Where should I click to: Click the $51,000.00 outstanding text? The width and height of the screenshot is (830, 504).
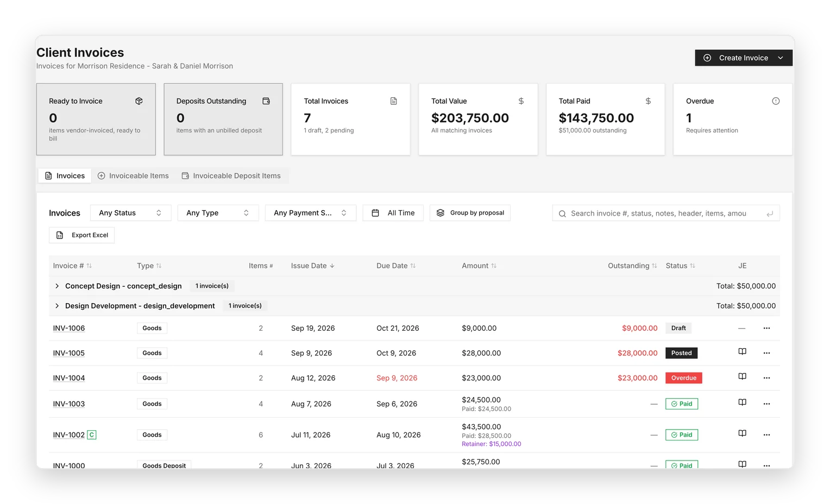593,130
